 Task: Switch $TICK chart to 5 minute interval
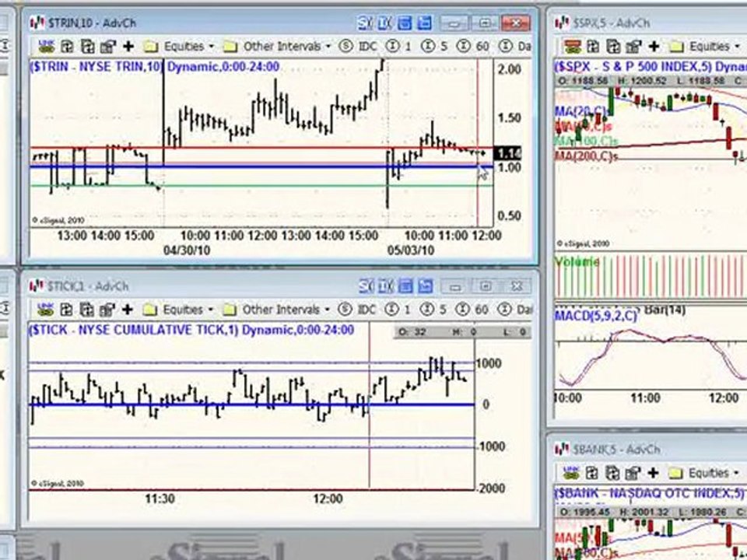[x=433, y=310]
